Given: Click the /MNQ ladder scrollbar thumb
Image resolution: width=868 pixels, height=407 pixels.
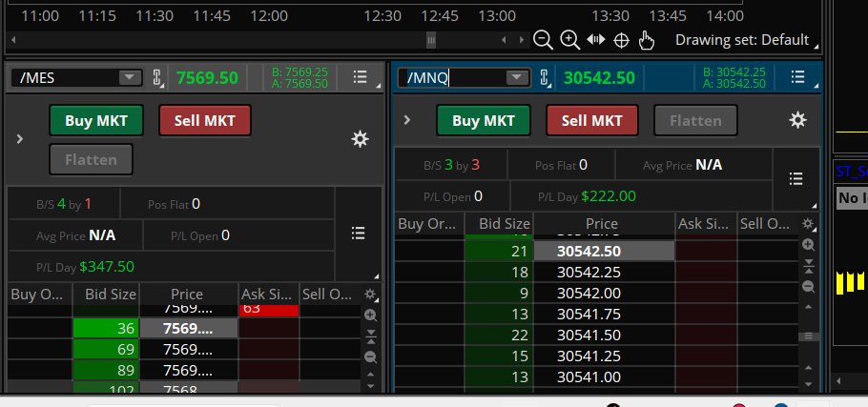Looking at the screenshot, I should click(x=808, y=336).
